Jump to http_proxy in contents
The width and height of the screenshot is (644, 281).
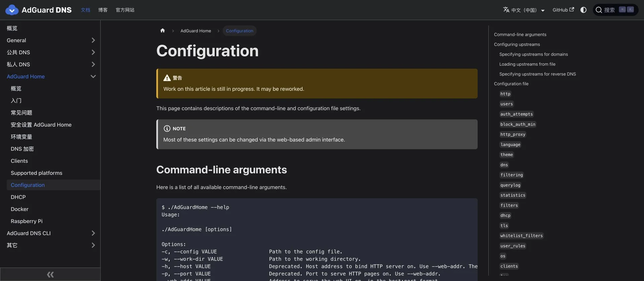click(513, 134)
